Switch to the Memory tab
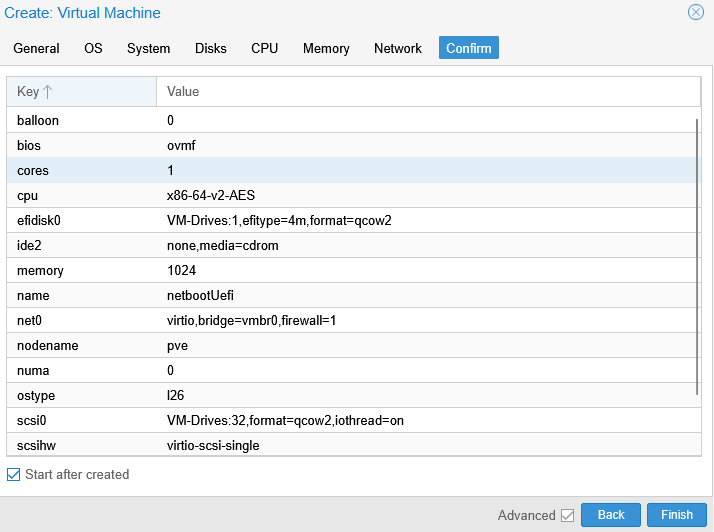This screenshot has width=714, height=532. pos(326,48)
